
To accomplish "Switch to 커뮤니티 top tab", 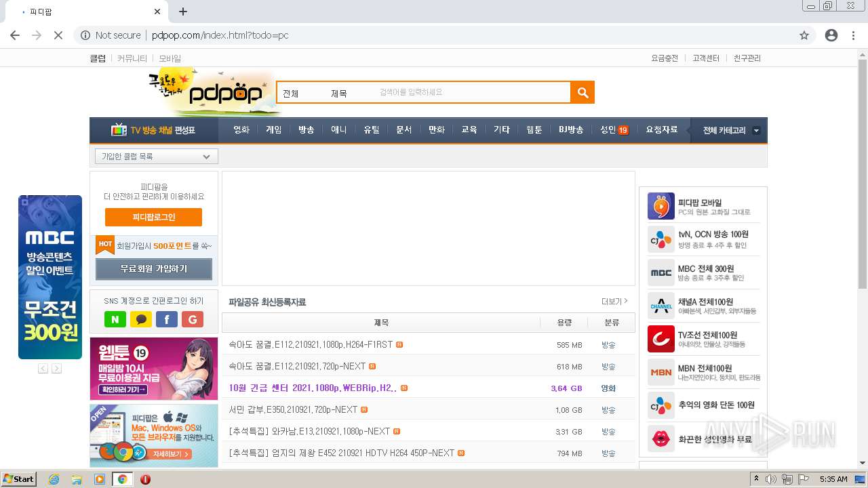I will click(x=132, y=58).
